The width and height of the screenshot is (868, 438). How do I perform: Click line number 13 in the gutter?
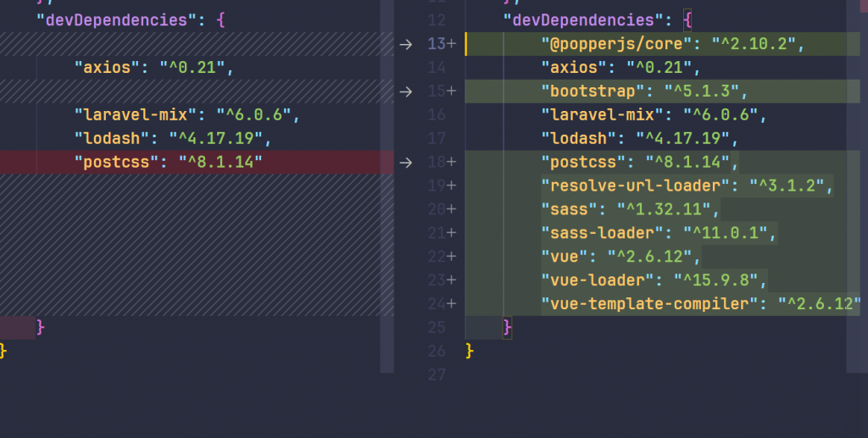pyautogui.click(x=437, y=44)
